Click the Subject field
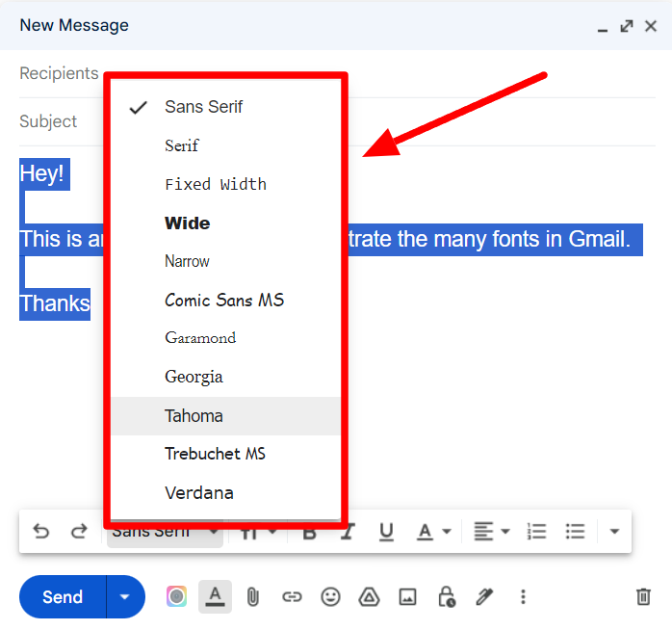Image resolution: width=672 pixels, height=630 pixels. 337,121
